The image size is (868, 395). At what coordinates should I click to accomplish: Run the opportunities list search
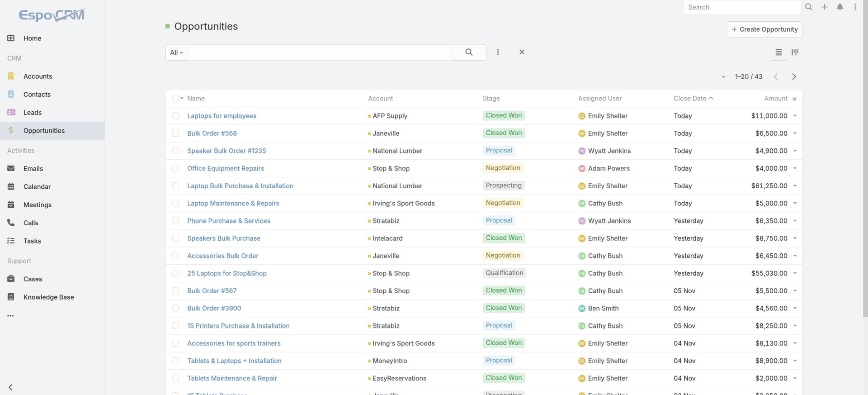pos(469,52)
